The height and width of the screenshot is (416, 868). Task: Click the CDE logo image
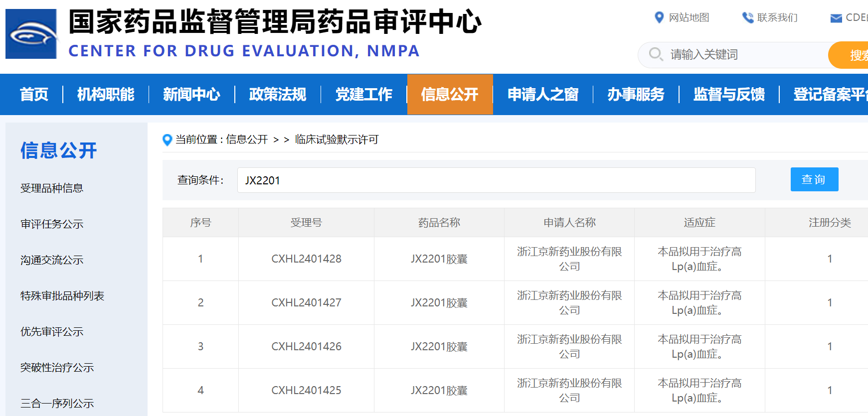(x=31, y=34)
